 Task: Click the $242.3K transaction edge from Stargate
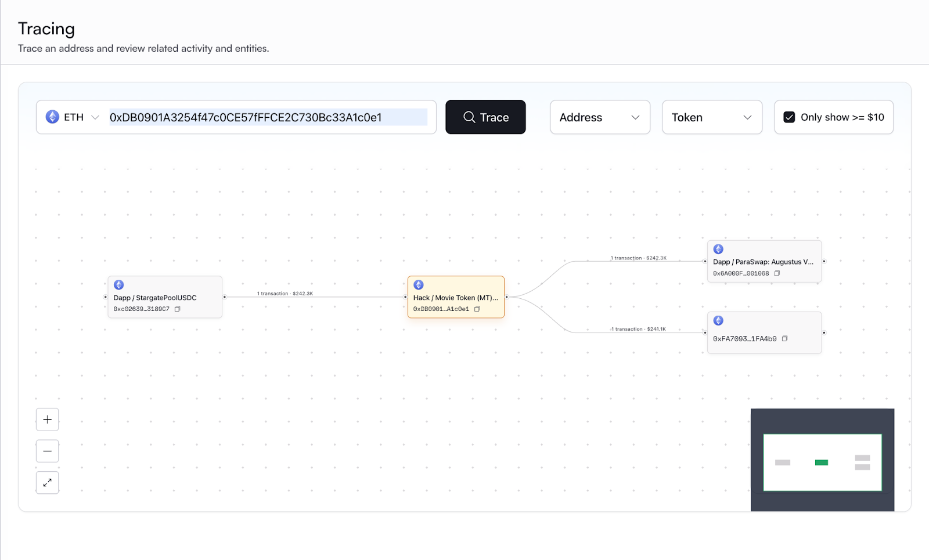coord(285,294)
